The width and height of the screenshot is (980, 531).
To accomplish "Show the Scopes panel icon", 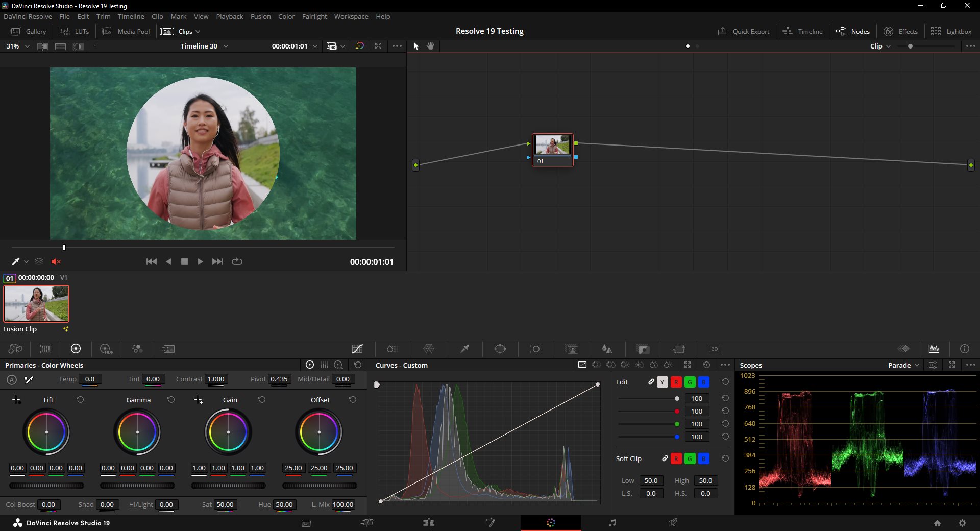I will coord(934,349).
